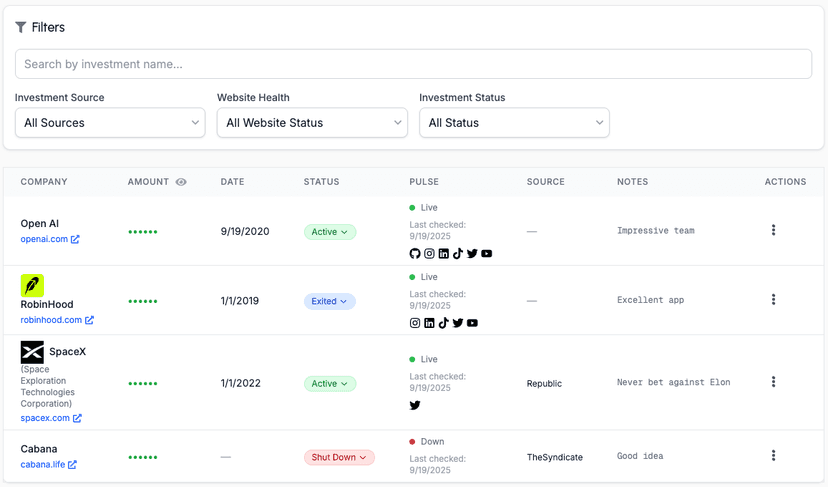The height and width of the screenshot is (487, 828).
Task: Visit the spacex.com link
Action: 45,418
